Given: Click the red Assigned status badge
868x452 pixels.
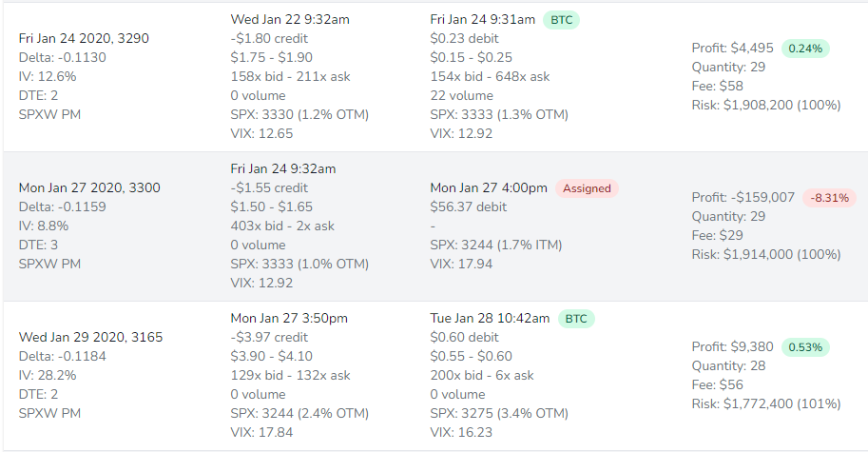Looking at the screenshot, I should point(587,187).
